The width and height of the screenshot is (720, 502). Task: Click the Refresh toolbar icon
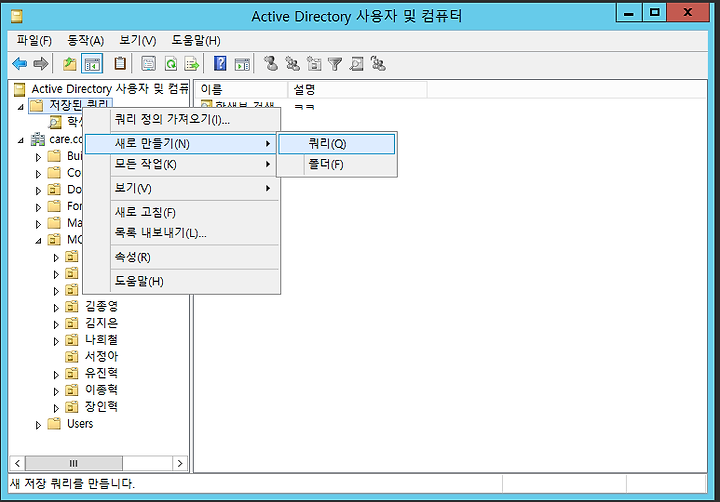171,64
